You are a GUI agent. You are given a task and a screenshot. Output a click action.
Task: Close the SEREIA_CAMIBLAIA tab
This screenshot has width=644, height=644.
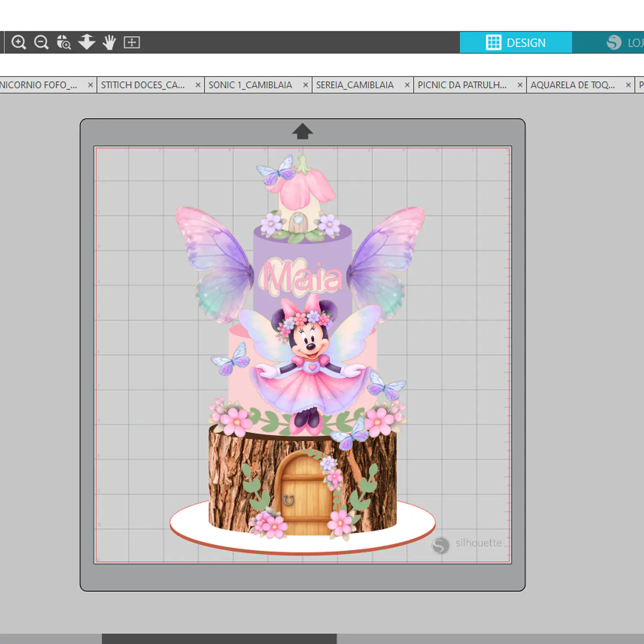[x=407, y=85]
